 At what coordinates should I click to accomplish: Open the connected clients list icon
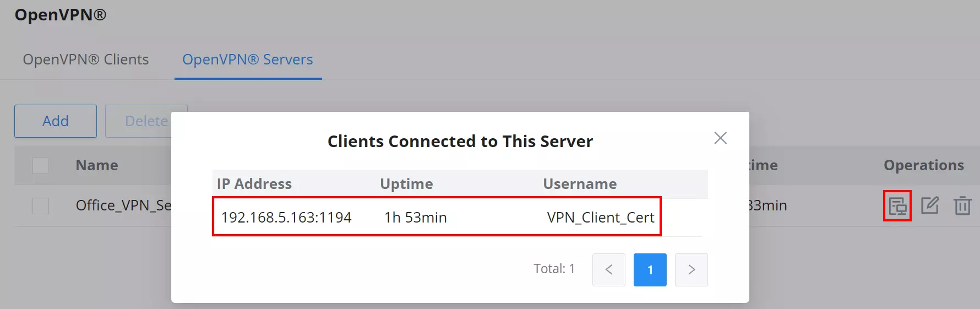click(x=897, y=206)
